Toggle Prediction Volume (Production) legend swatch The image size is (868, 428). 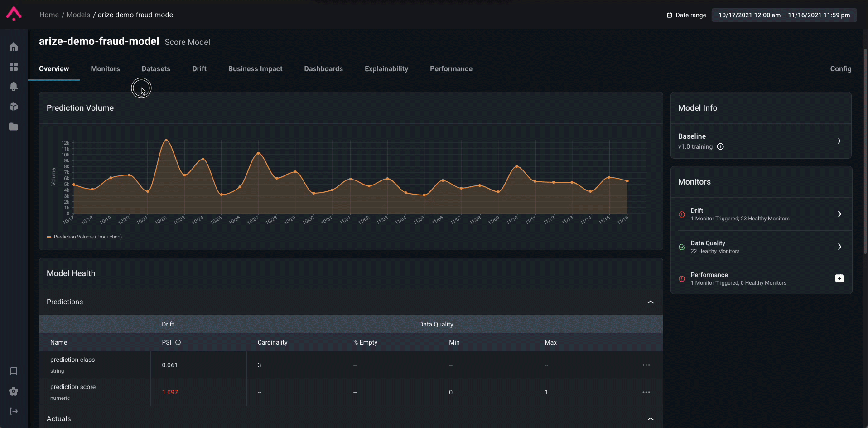[x=49, y=237]
